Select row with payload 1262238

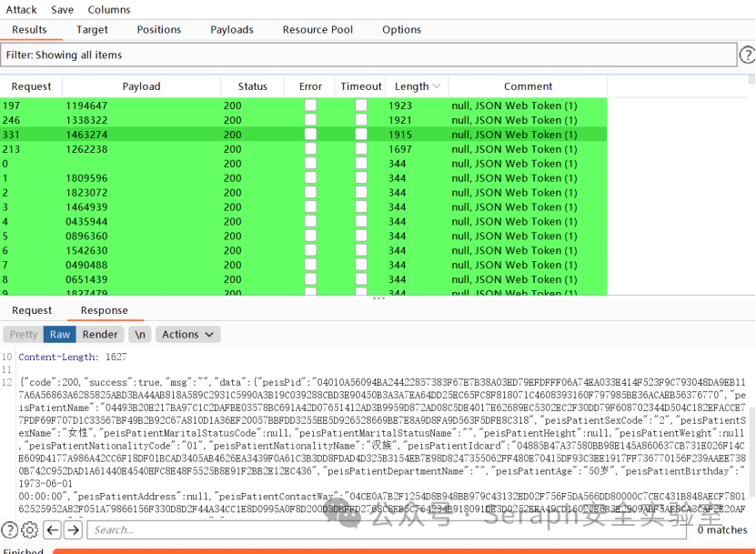click(303, 148)
